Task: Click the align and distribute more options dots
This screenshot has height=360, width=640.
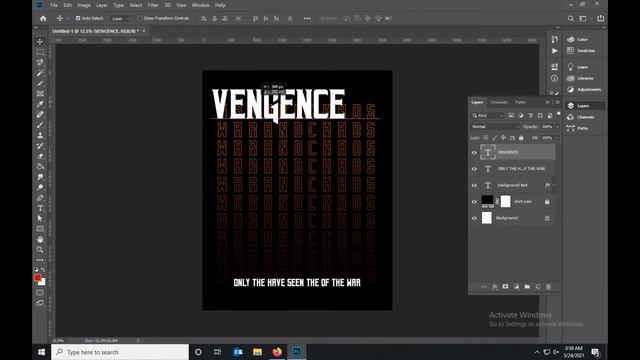Action: [x=307, y=18]
